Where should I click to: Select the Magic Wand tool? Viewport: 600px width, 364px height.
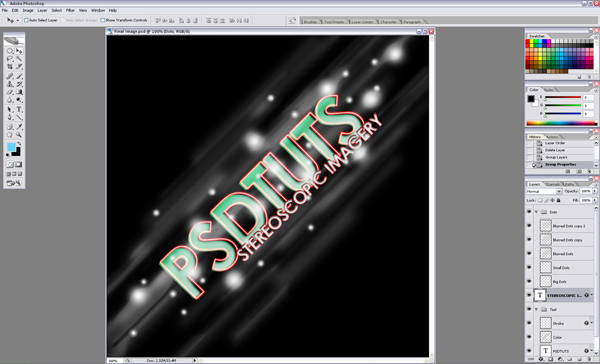(19, 59)
